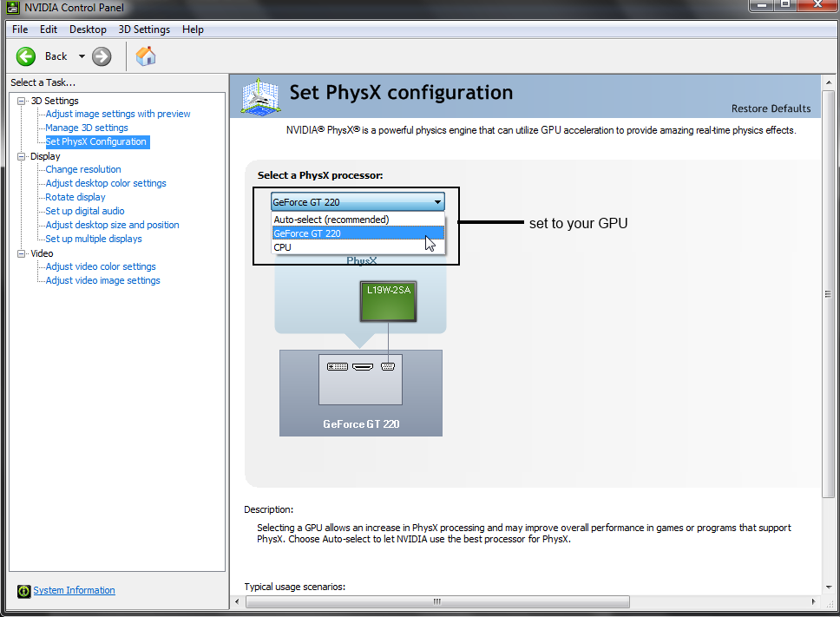Viewport: 840px width, 617px height.
Task: Click the System Information icon
Action: click(23, 591)
